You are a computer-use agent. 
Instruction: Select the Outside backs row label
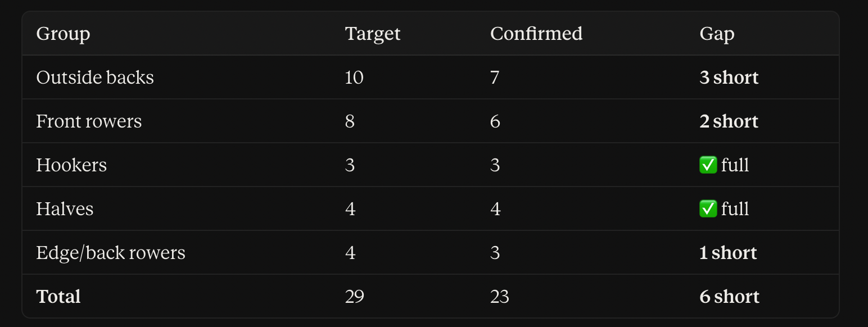(95, 78)
